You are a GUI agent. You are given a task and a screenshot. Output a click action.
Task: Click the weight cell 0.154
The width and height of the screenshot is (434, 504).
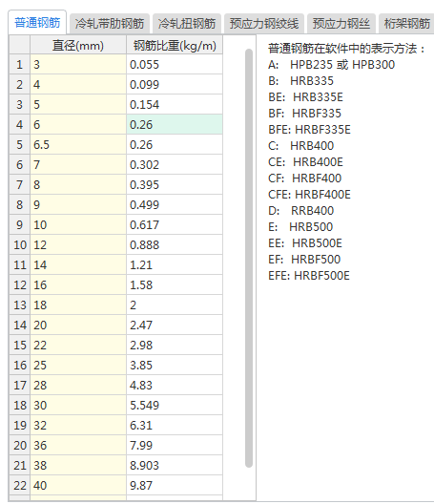175,104
